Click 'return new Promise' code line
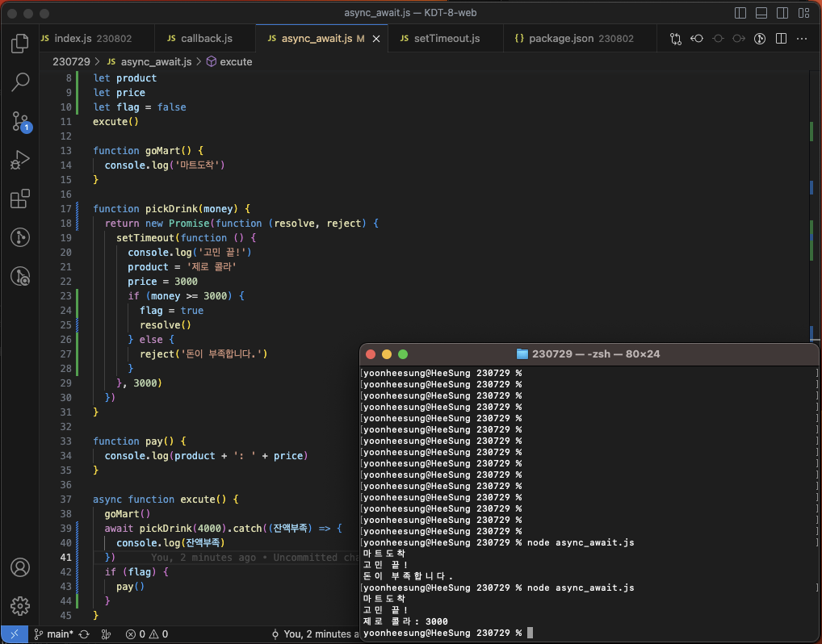The image size is (822, 644). click(241, 224)
